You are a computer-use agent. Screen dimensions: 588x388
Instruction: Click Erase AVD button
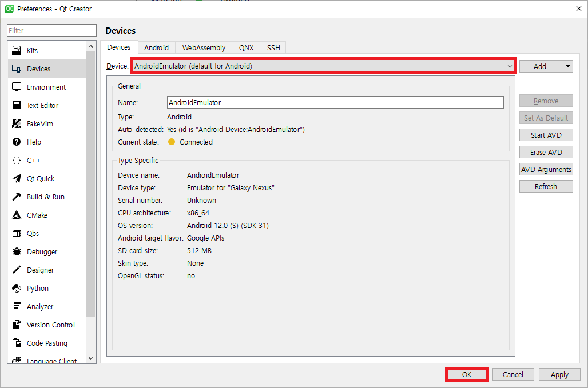coord(546,153)
